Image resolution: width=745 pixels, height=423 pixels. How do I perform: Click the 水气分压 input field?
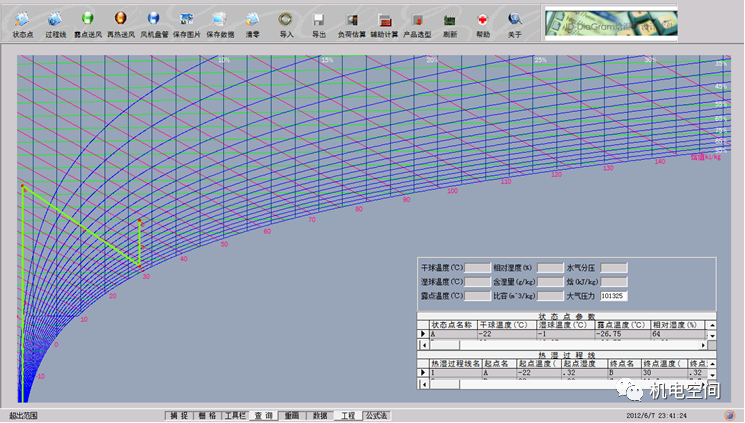(613, 268)
